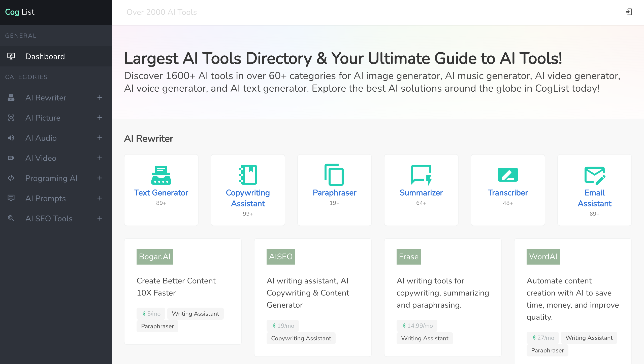644x364 pixels.
Task: Click the Text Generator typewriter icon
Action: [x=161, y=175]
